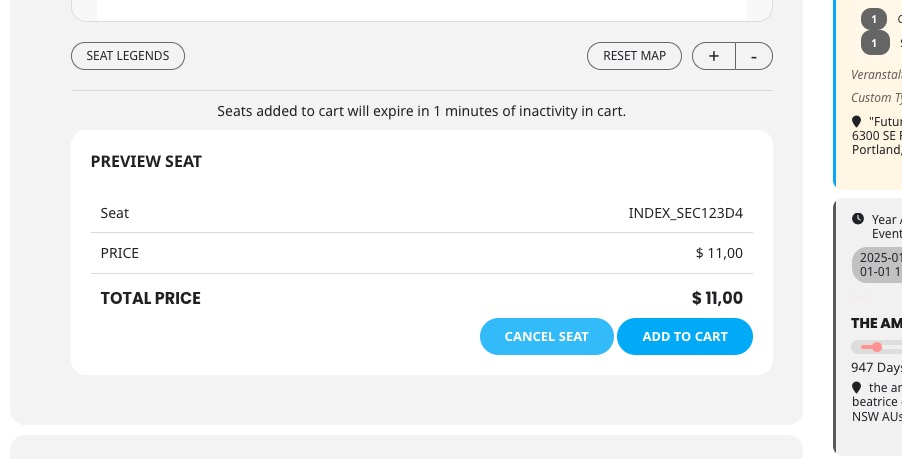
Task: Adjust the pink progress slider handle
Action: pyautogui.click(x=876, y=347)
